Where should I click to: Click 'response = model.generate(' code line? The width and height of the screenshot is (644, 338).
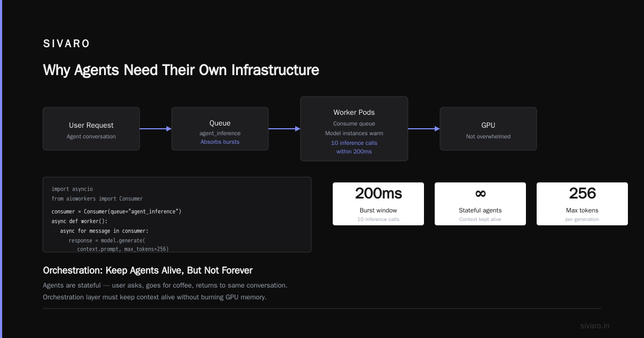tap(107, 240)
